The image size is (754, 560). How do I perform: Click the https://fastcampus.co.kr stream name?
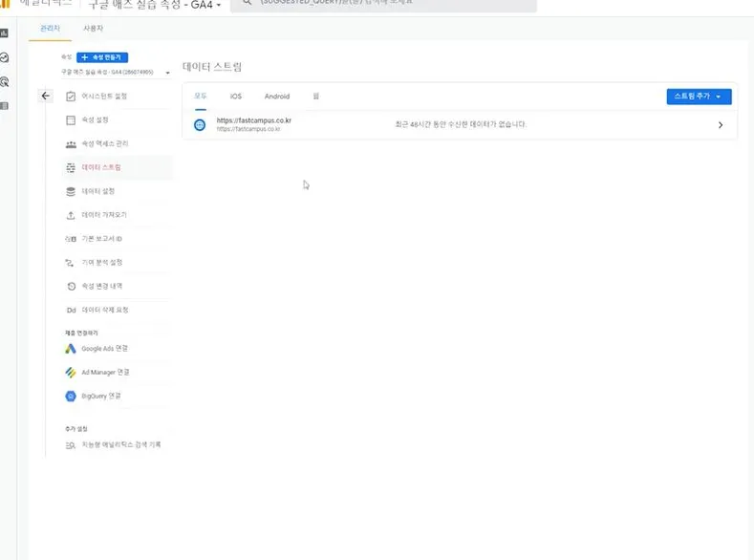point(254,120)
